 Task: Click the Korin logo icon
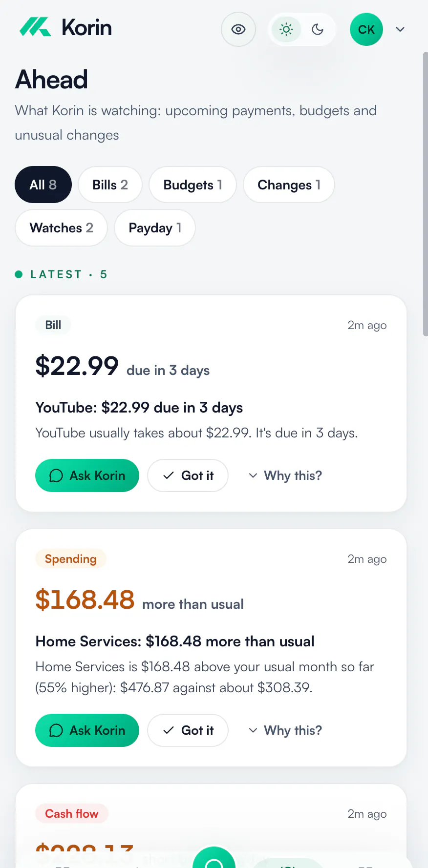click(35, 27)
